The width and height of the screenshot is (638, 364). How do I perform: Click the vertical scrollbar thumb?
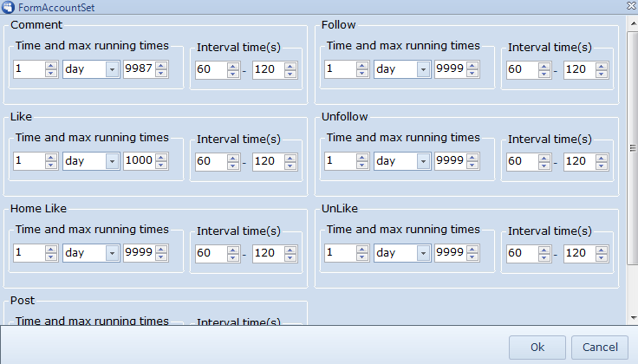point(632,147)
